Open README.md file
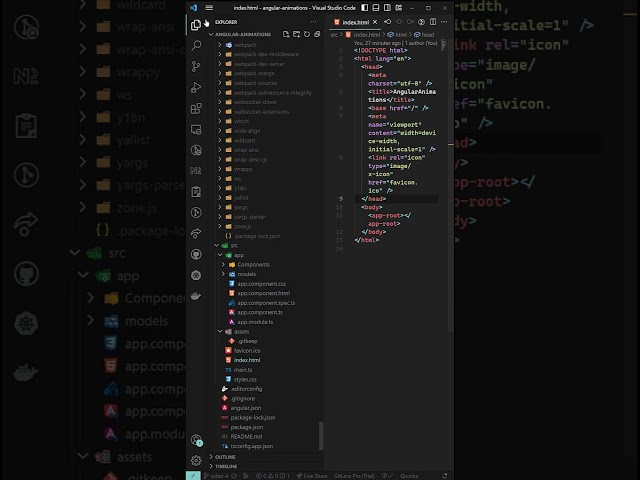The height and width of the screenshot is (480, 640). (x=246, y=436)
